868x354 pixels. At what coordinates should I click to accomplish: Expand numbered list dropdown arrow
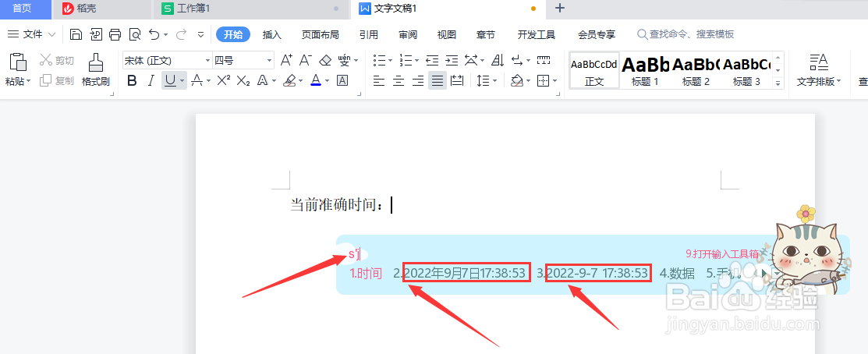coord(416,60)
